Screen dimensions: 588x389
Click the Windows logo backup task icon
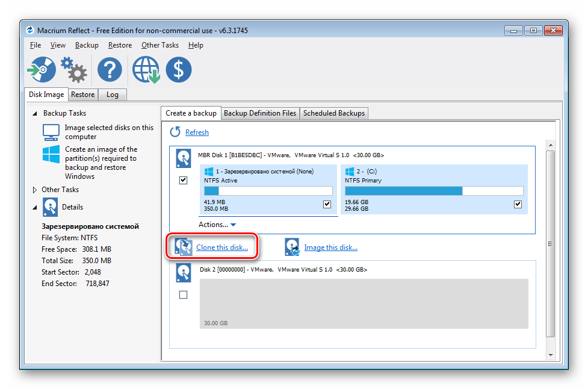point(51,154)
